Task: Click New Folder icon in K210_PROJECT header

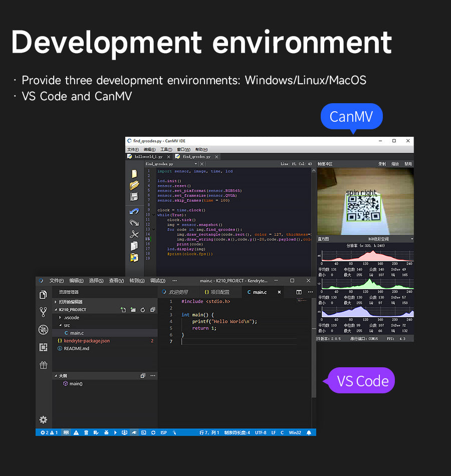Action: 133,310
